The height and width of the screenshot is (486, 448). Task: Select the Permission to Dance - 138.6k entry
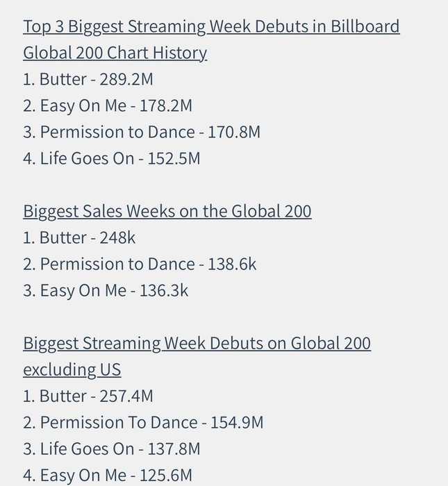140,264
